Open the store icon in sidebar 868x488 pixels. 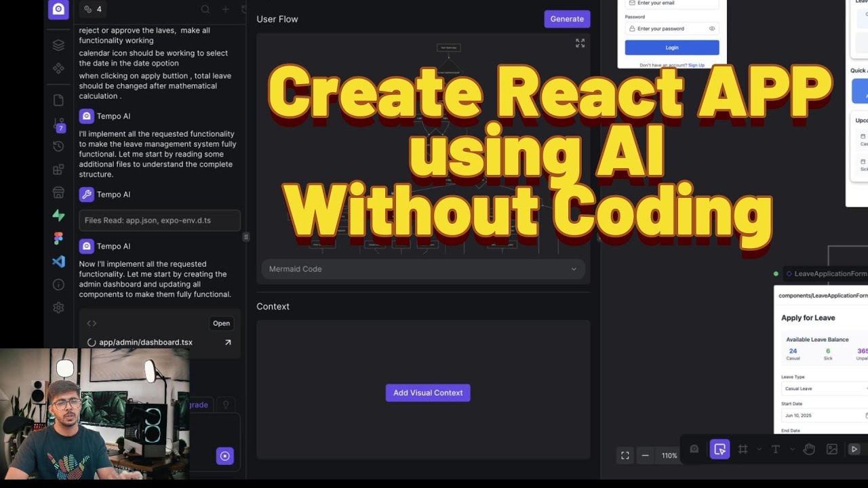[58, 192]
